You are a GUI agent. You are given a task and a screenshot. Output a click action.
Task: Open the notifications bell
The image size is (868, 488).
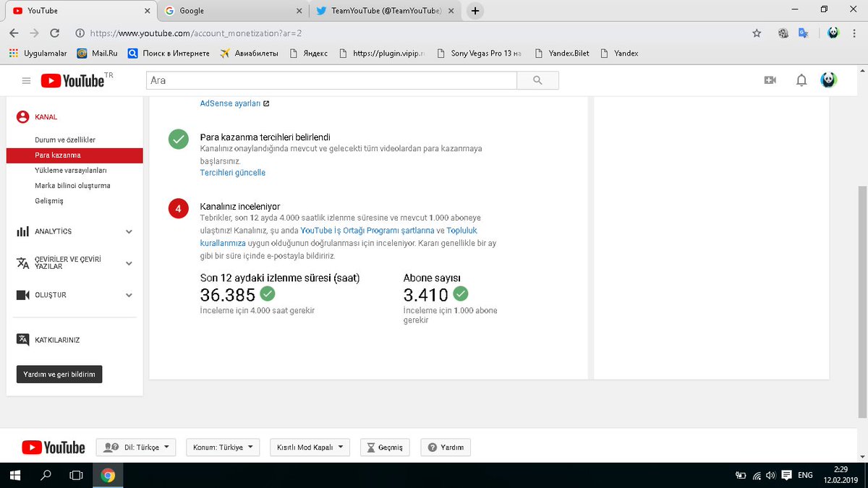[x=801, y=80]
